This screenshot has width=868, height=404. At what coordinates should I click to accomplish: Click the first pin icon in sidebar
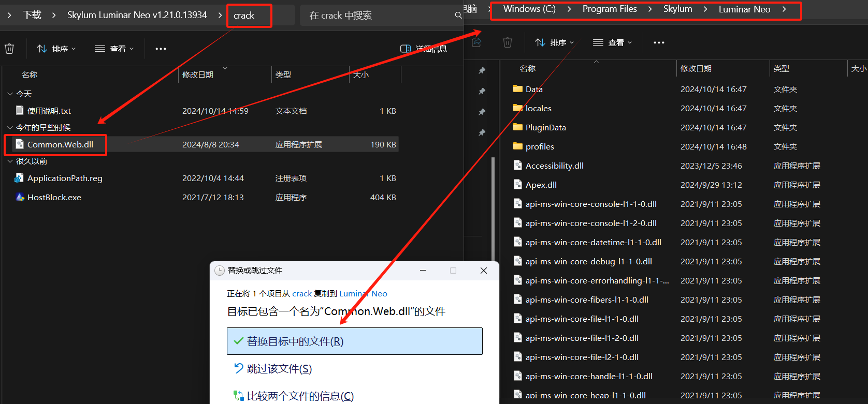point(482,70)
